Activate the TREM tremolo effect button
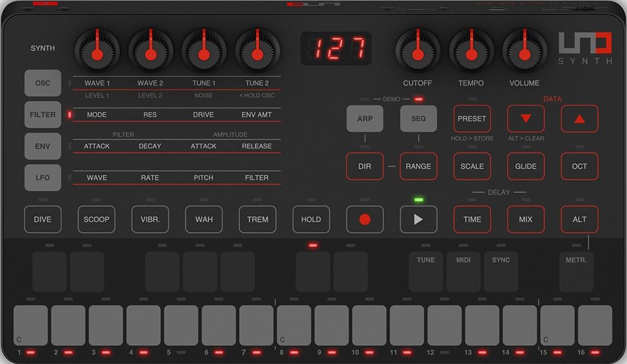 point(257,219)
